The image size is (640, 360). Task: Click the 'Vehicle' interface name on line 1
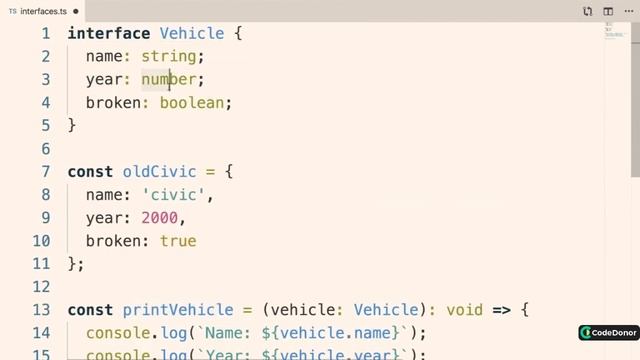coord(192,33)
